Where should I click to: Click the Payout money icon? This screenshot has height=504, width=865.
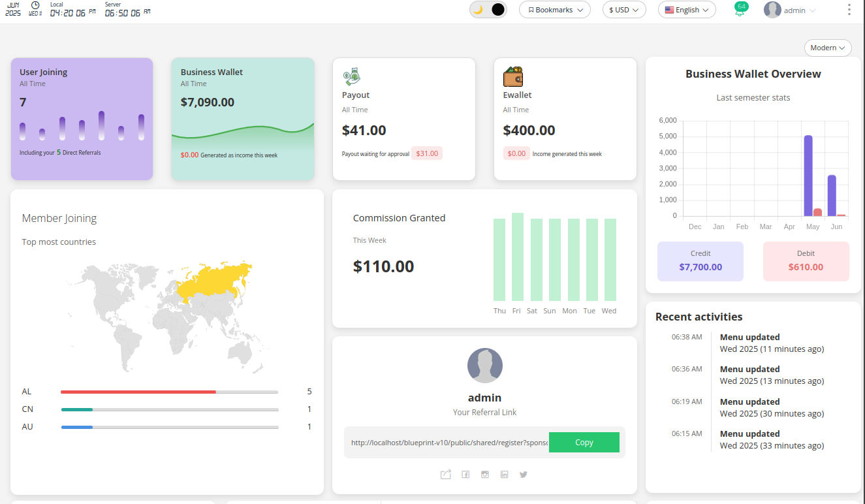pyautogui.click(x=352, y=76)
